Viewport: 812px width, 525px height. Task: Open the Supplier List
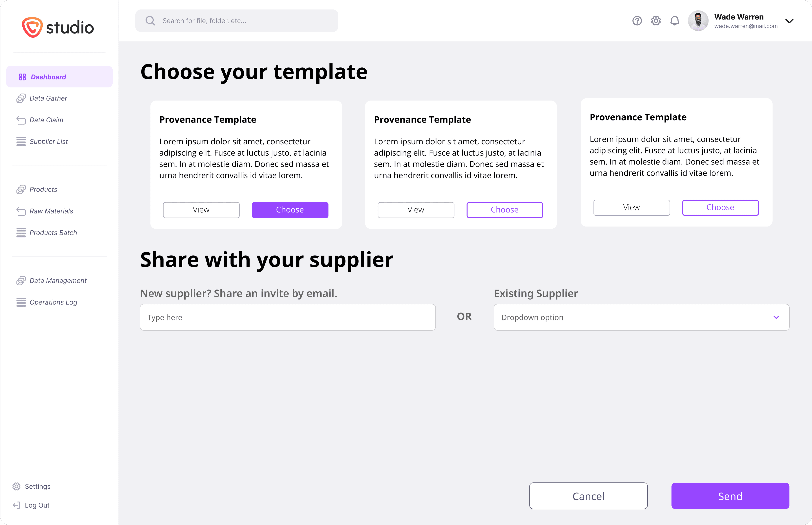pyautogui.click(x=49, y=142)
